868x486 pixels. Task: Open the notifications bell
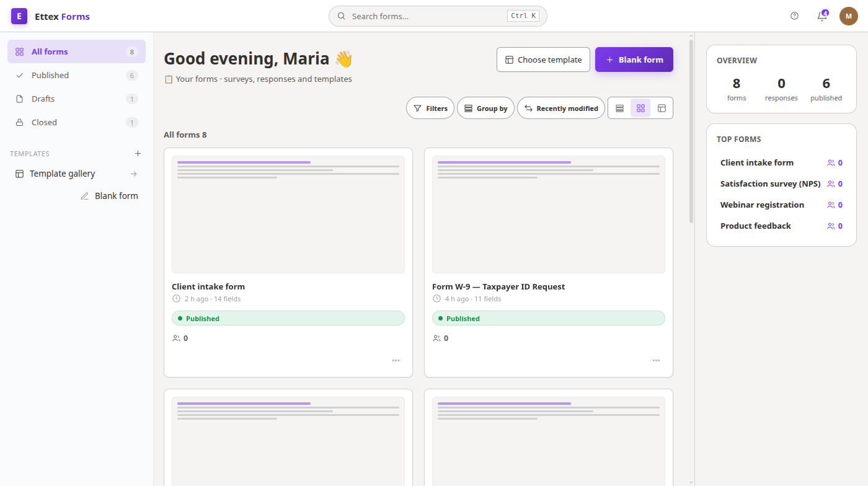tap(822, 16)
